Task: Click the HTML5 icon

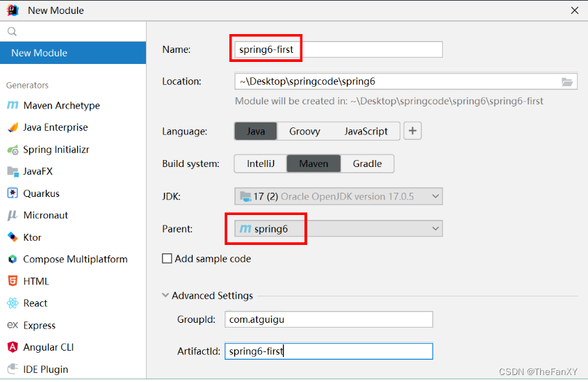Action: [x=13, y=281]
